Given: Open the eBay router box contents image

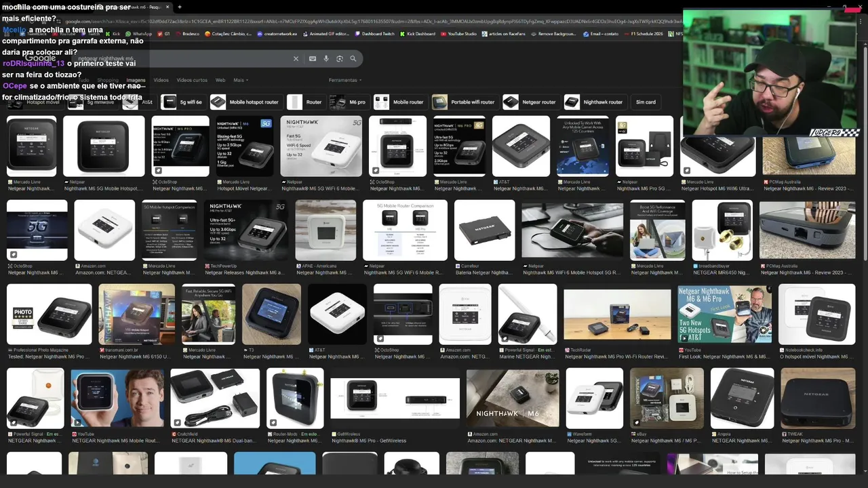Looking at the screenshot, I should tap(667, 399).
